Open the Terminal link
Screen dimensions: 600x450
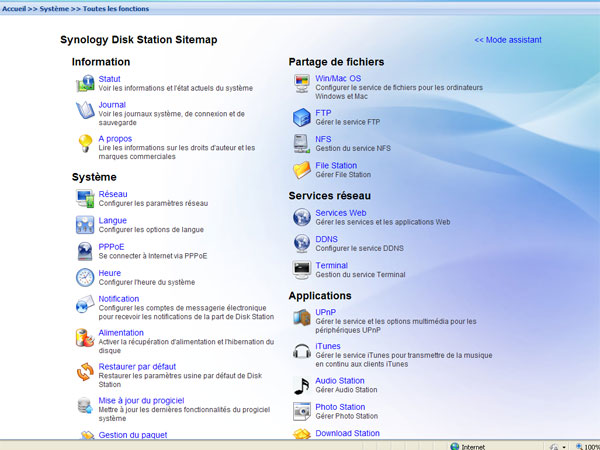tap(331, 265)
